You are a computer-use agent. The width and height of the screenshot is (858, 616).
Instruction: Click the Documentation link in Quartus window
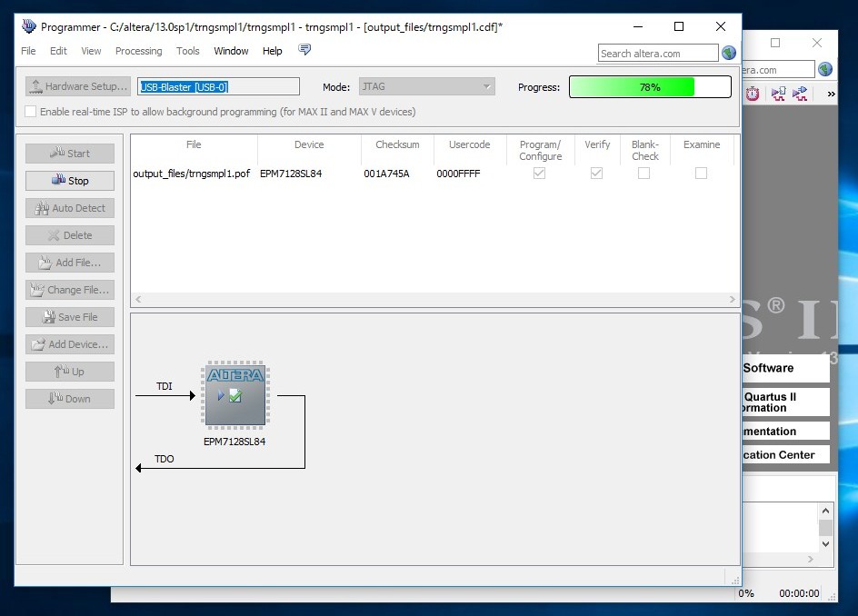pyautogui.click(x=786, y=431)
